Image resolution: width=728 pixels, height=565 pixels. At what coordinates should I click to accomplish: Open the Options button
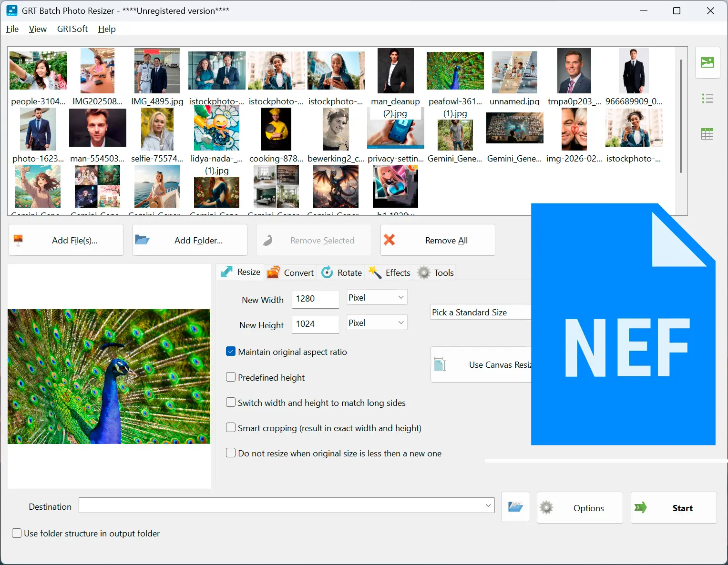coord(580,508)
